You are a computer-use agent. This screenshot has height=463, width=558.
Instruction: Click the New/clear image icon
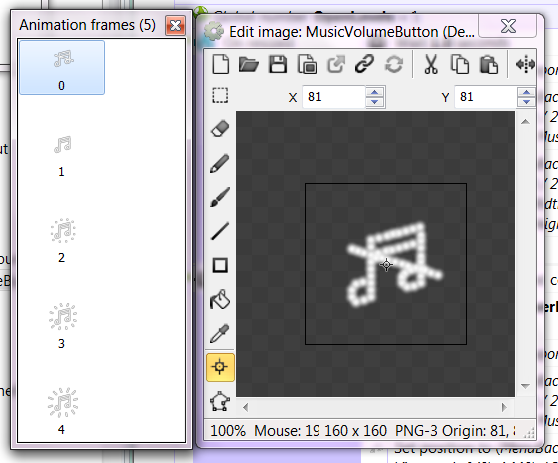pyautogui.click(x=220, y=64)
